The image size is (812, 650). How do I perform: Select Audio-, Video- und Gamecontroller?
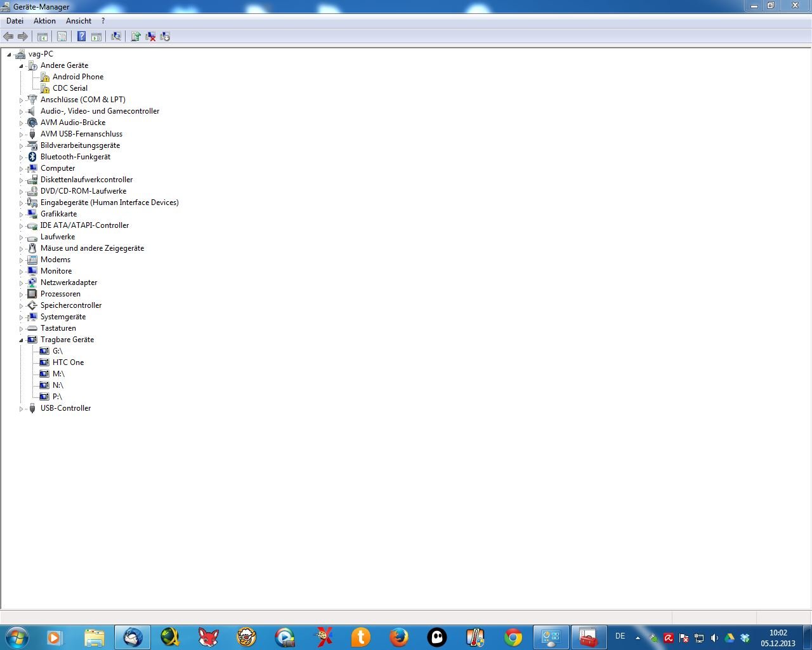coord(100,111)
